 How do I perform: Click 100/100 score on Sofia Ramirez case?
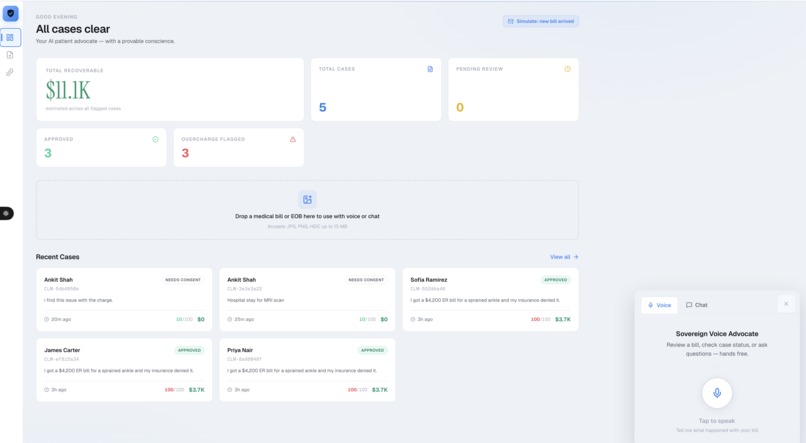pos(540,319)
